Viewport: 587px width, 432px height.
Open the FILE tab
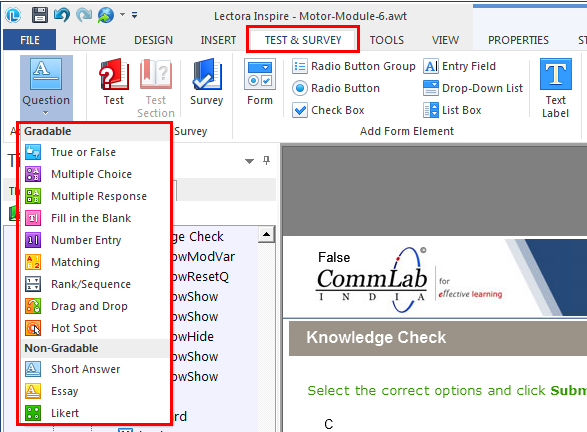click(x=30, y=40)
